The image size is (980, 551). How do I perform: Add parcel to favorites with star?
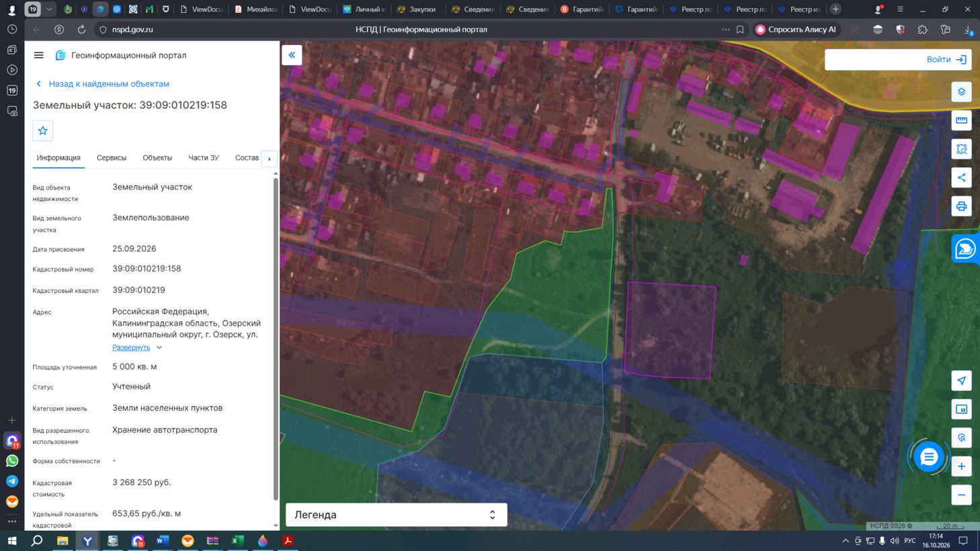coord(43,130)
